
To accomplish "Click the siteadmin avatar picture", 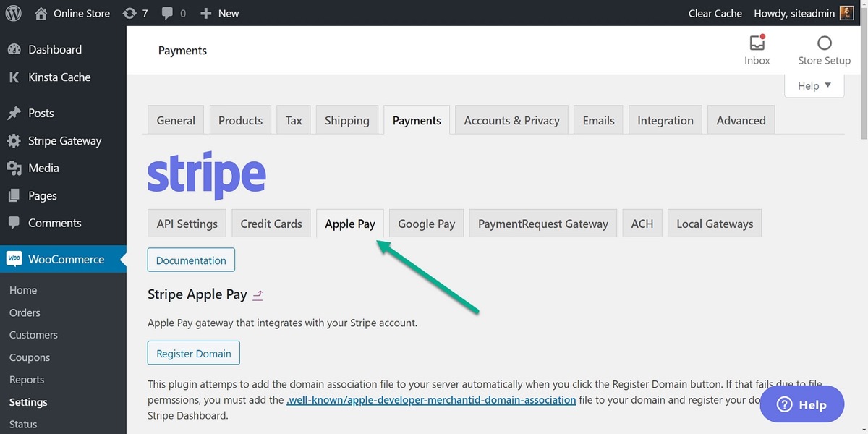I will point(847,13).
